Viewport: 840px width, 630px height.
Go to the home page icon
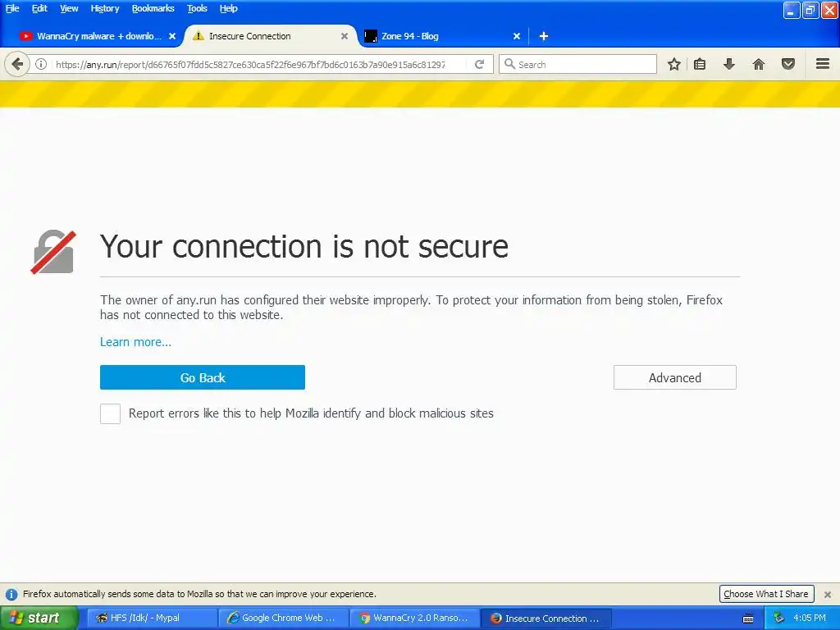pyautogui.click(x=759, y=65)
